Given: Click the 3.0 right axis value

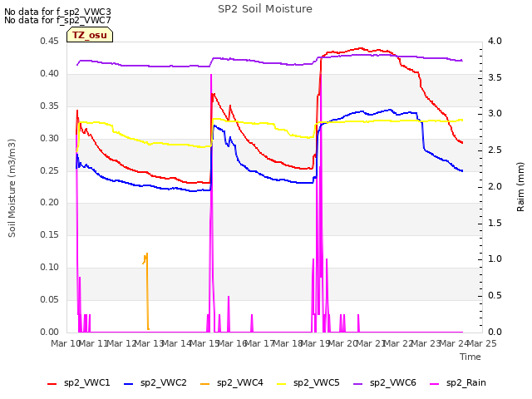Looking at the screenshot, I should click(x=495, y=114).
